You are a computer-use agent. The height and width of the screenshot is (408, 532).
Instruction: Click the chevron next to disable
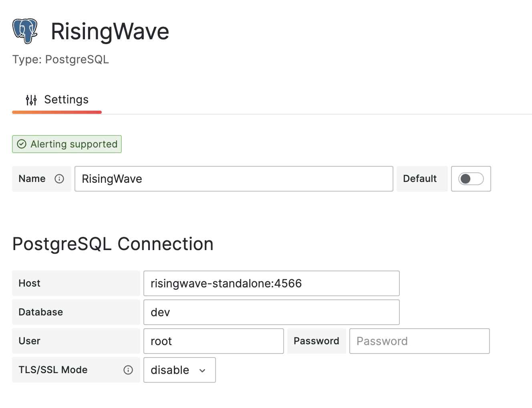pyautogui.click(x=202, y=371)
